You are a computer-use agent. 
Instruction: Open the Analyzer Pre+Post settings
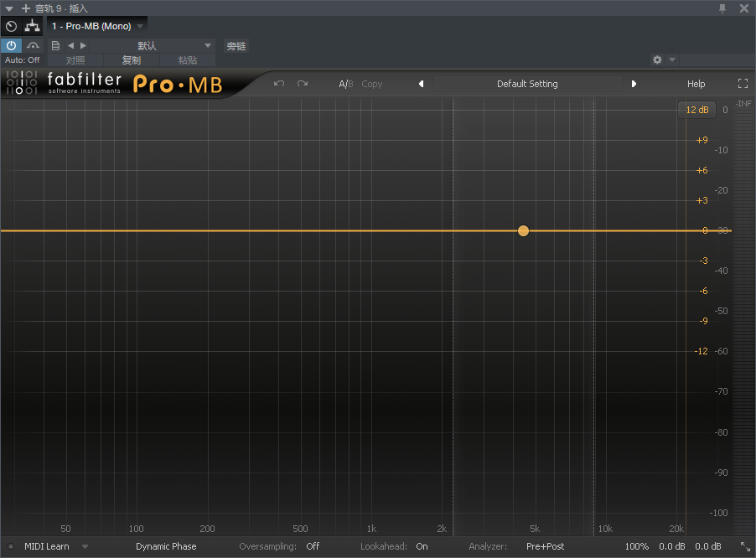click(x=545, y=546)
